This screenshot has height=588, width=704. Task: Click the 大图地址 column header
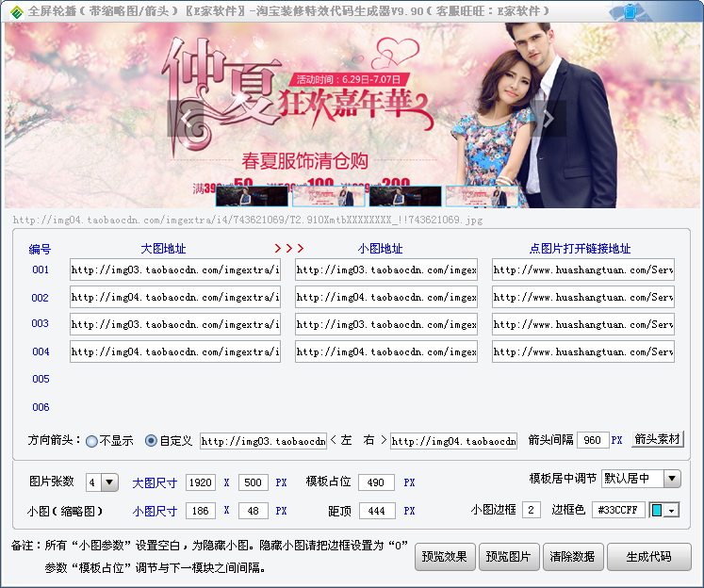point(163,249)
